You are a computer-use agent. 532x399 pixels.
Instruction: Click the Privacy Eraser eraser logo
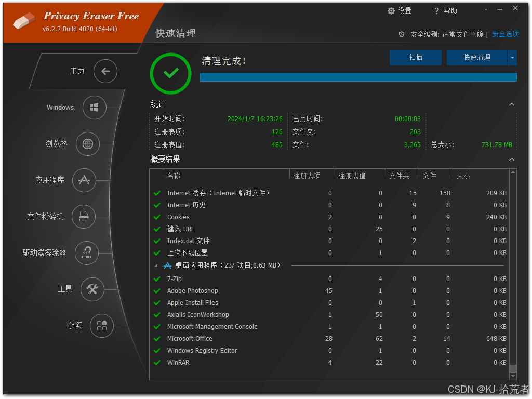pos(24,21)
